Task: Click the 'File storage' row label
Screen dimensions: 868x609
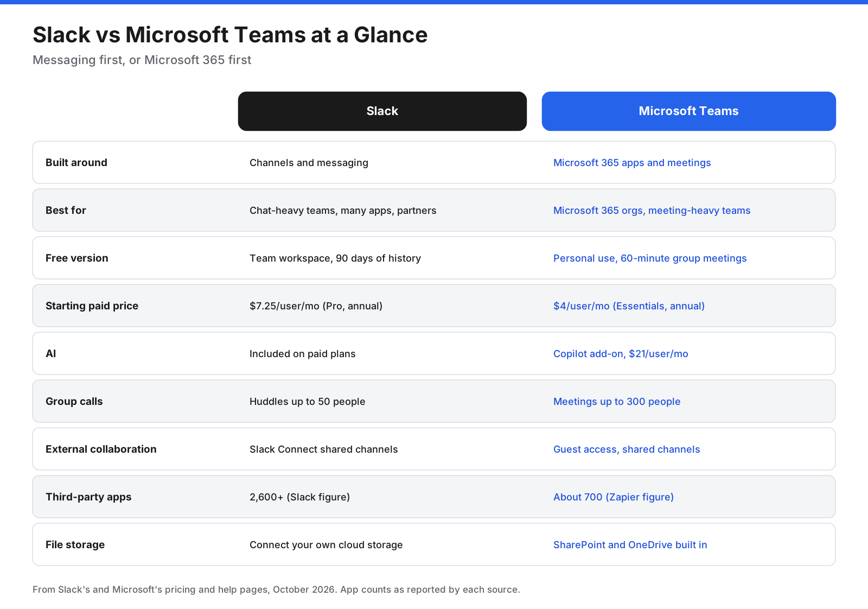Action: (x=75, y=544)
